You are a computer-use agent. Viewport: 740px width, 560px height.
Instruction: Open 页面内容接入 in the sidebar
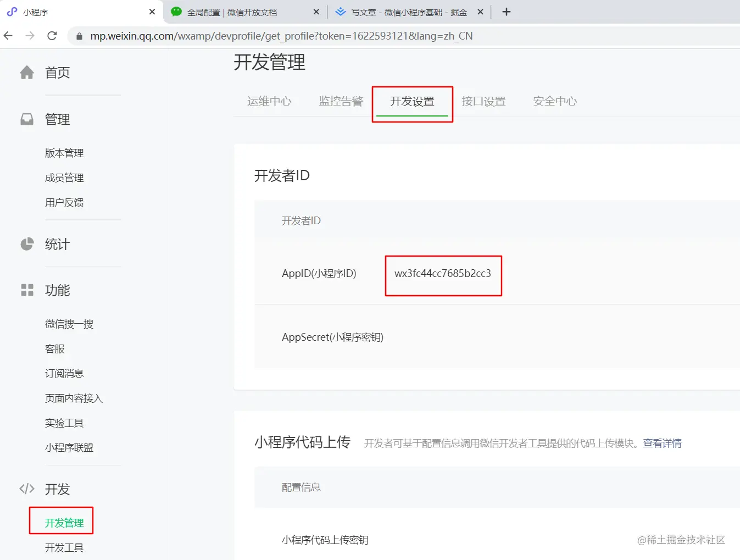click(x=74, y=398)
